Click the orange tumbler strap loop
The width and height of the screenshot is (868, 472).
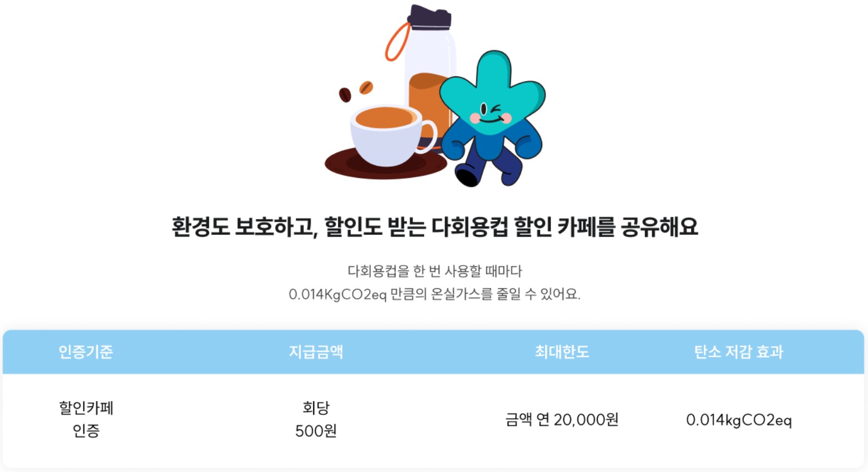click(x=397, y=41)
